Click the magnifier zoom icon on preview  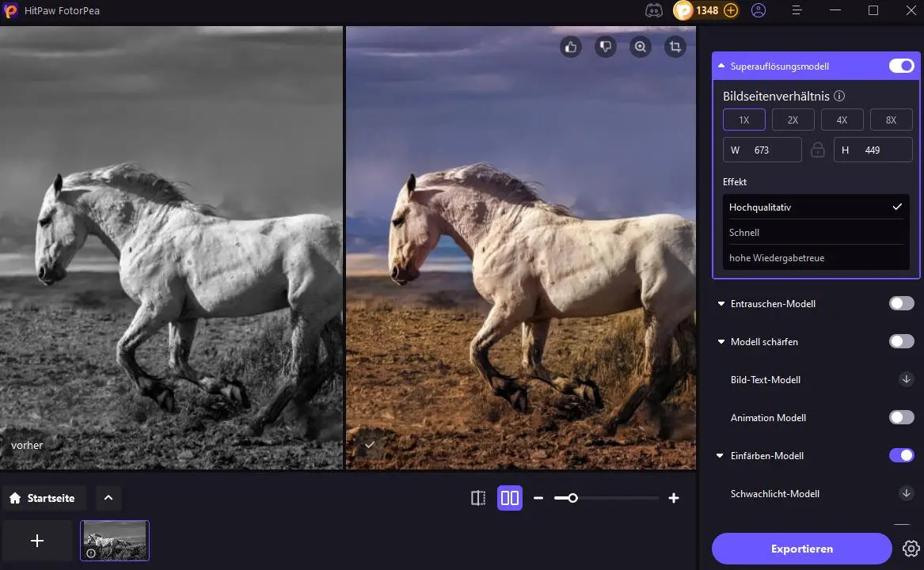(640, 47)
